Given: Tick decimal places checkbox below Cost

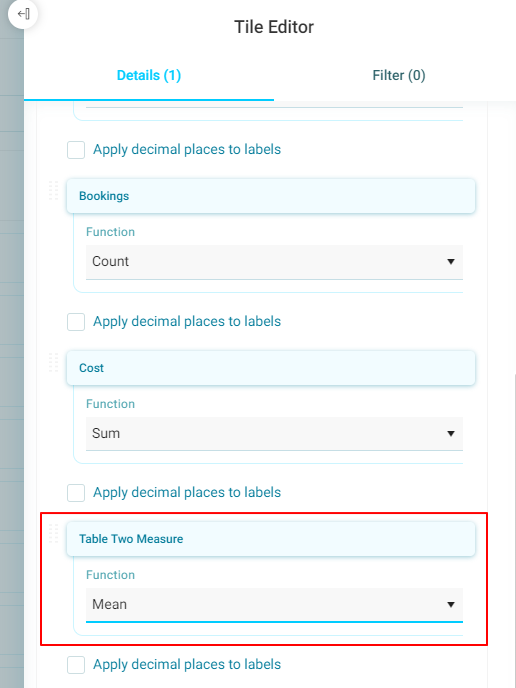Looking at the screenshot, I should pyautogui.click(x=76, y=493).
